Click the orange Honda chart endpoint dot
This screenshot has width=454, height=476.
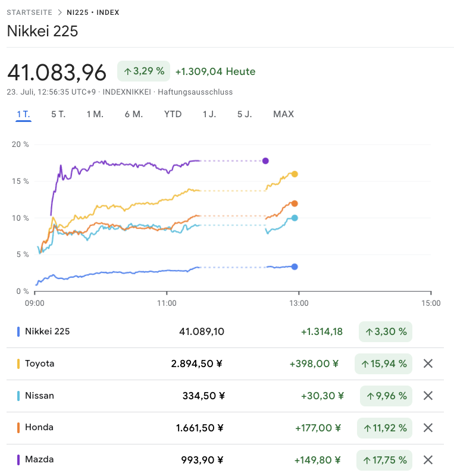pyautogui.click(x=295, y=203)
